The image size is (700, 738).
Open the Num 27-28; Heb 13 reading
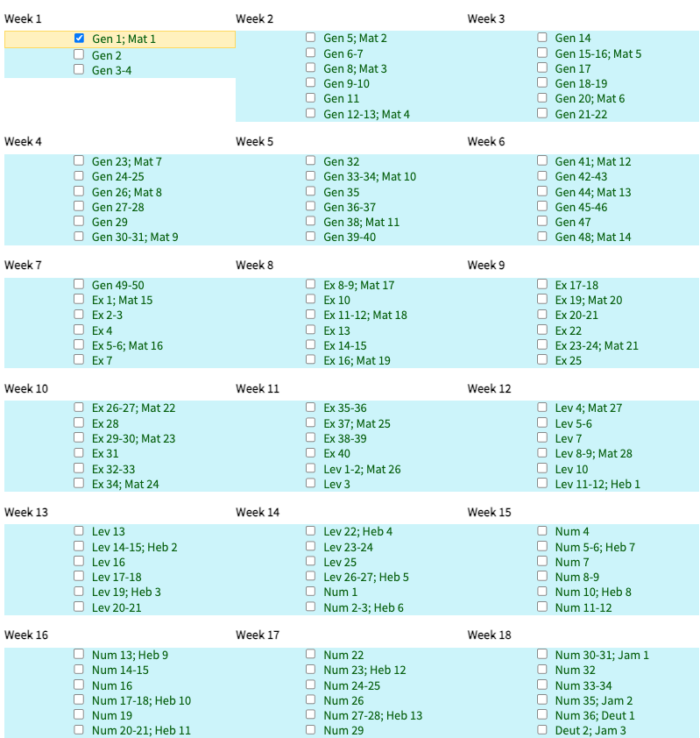point(372,715)
